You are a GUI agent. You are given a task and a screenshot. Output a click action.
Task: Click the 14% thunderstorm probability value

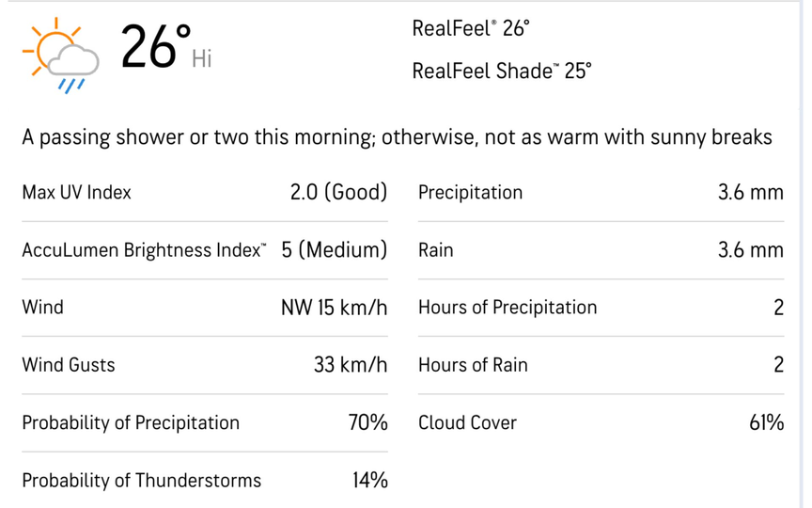[x=370, y=481]
